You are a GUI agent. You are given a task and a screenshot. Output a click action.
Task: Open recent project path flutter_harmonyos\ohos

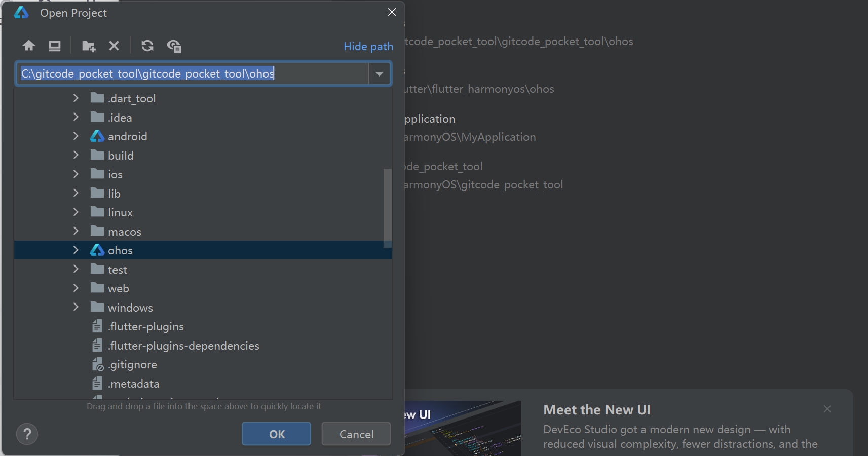[x=479, y=89]
